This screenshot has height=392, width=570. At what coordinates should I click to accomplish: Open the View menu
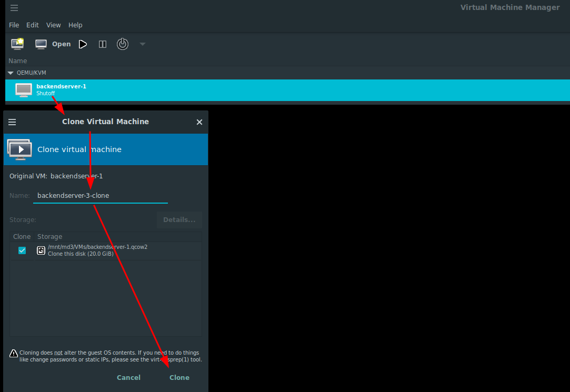[x=54, y=25]
